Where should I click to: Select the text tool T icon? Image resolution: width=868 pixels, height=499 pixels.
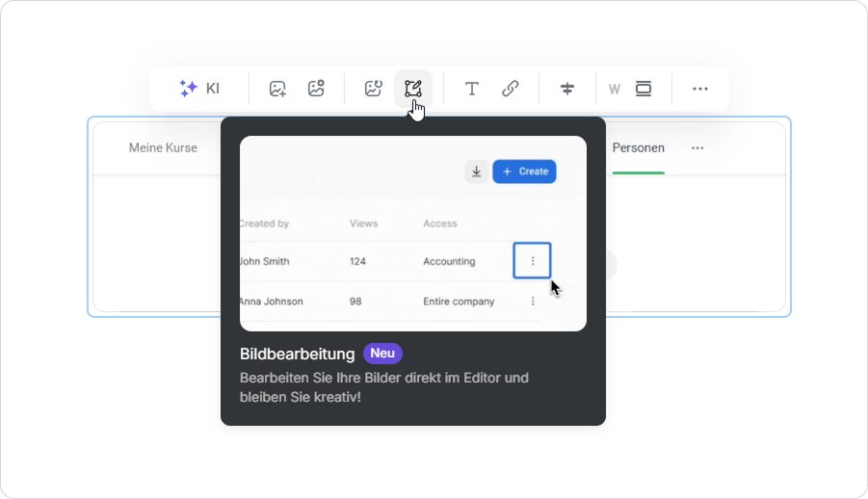pyautogui.click(x=472, y=89)
